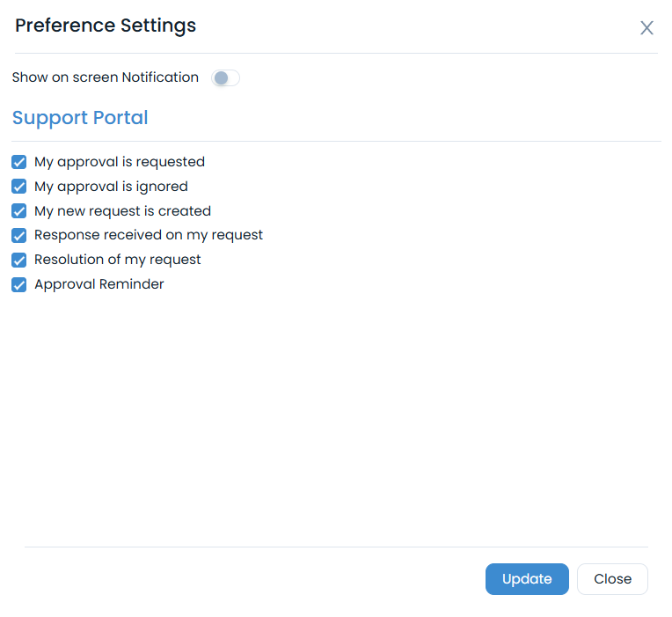Viewport: 672px width, 617px height.
Task: Uncheck the My new request is created checkbox
Action: pos(19,211)
